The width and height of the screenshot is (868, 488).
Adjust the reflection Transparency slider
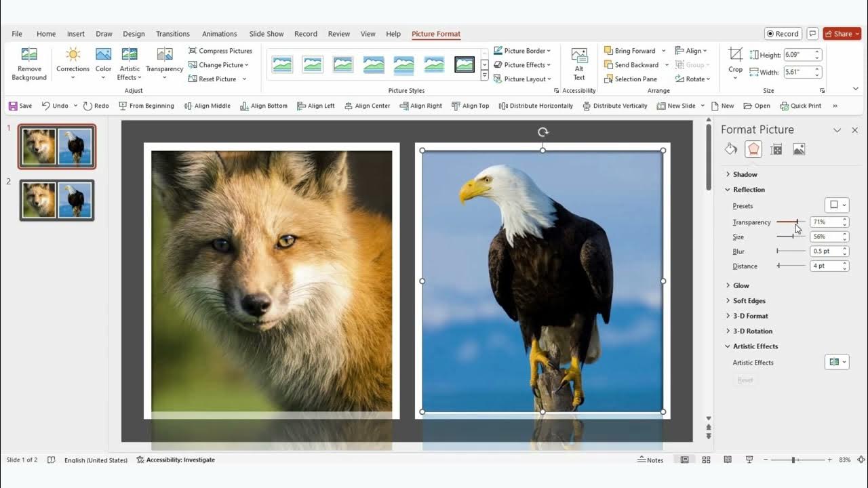coord(791,222)
